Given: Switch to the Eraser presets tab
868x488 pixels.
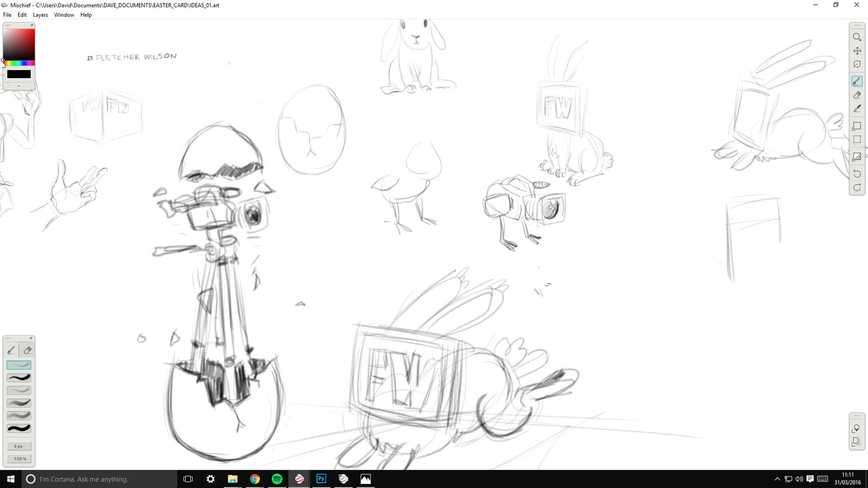Looking at the screenshot, I should (27, 350).
